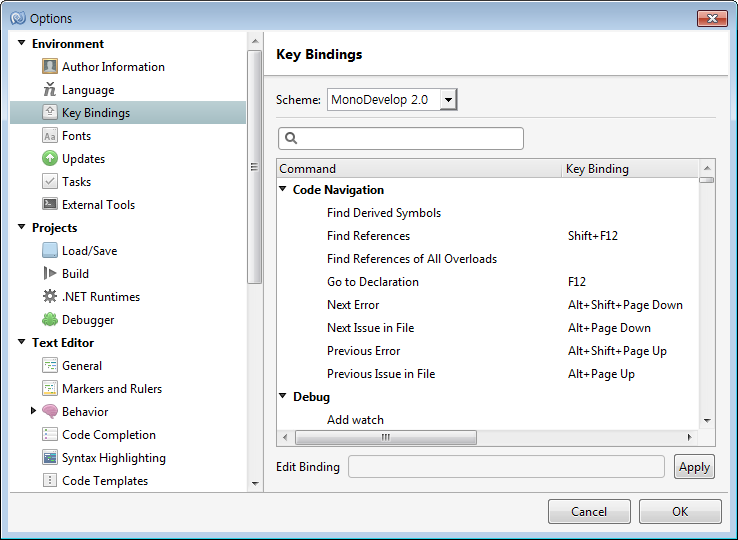Select the Code Completion option page

109,435
